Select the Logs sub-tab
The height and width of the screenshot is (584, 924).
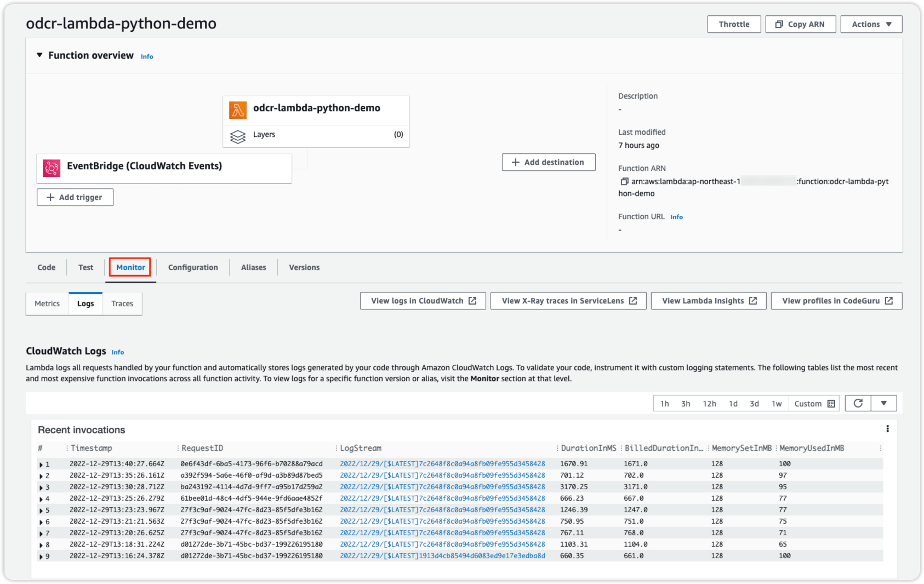pyautogui.click(x=85, y=304)
